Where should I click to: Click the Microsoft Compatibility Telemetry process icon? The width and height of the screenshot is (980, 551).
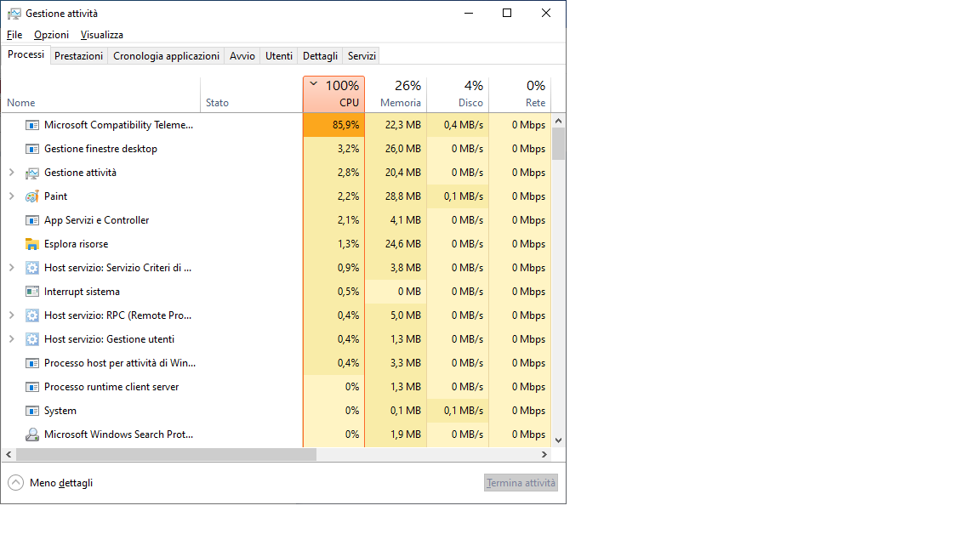pyautogui.click(x=31, y=125)
